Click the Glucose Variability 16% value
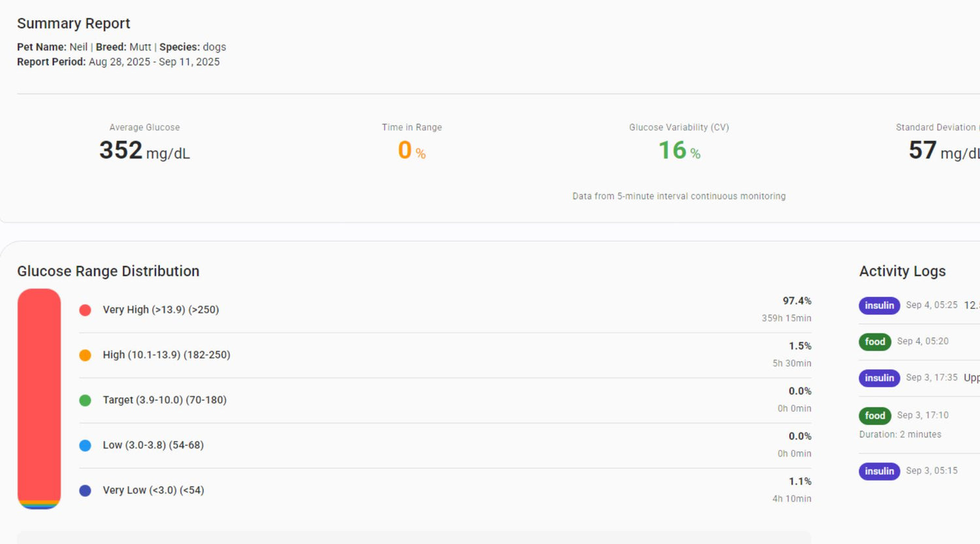980x544 pixels. [x=679, y=151]
